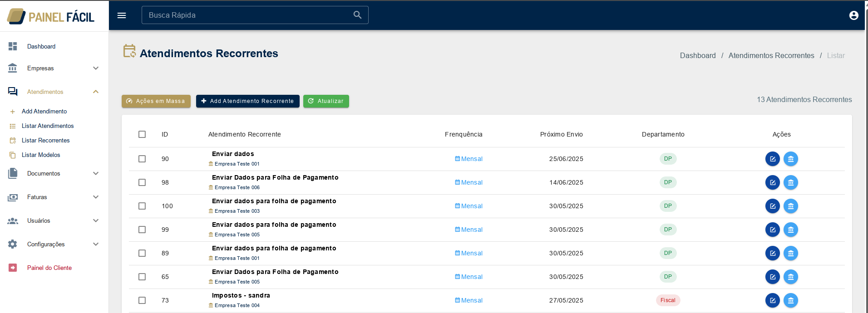
Task: Open the user account icon
Action: tap(854, 15)
